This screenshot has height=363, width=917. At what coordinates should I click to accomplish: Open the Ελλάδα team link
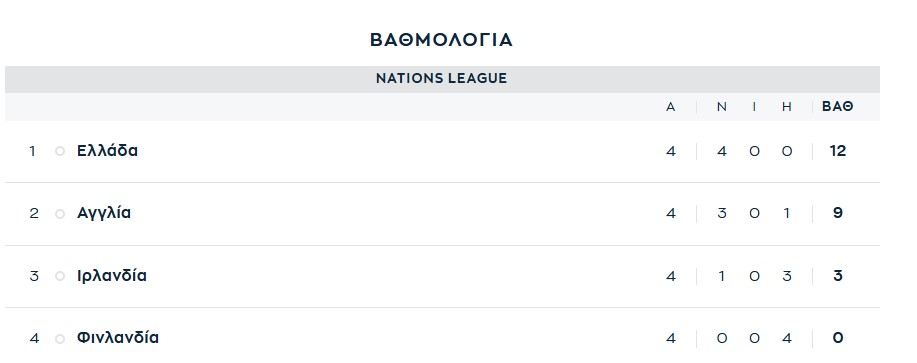[x=108, y=151]
